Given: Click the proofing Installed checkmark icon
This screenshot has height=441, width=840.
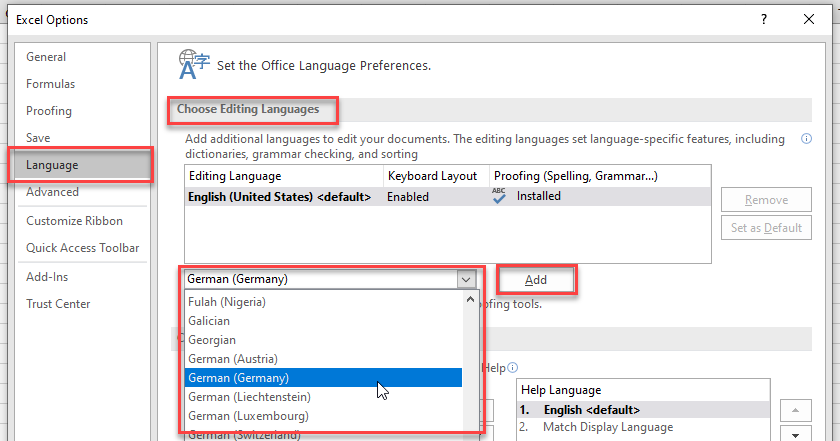Looking at the screenshot, I should click(x=499, y=196).
